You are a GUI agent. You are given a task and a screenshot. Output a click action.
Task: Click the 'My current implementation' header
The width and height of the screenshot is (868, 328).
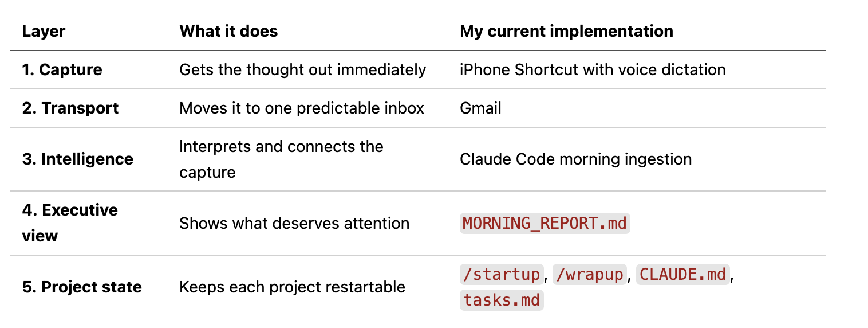pyautogui.click(x=566, y=31)
